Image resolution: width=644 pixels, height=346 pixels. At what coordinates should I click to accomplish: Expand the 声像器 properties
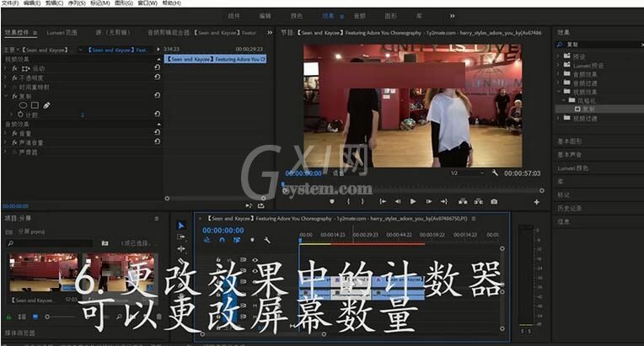(5, 152)
